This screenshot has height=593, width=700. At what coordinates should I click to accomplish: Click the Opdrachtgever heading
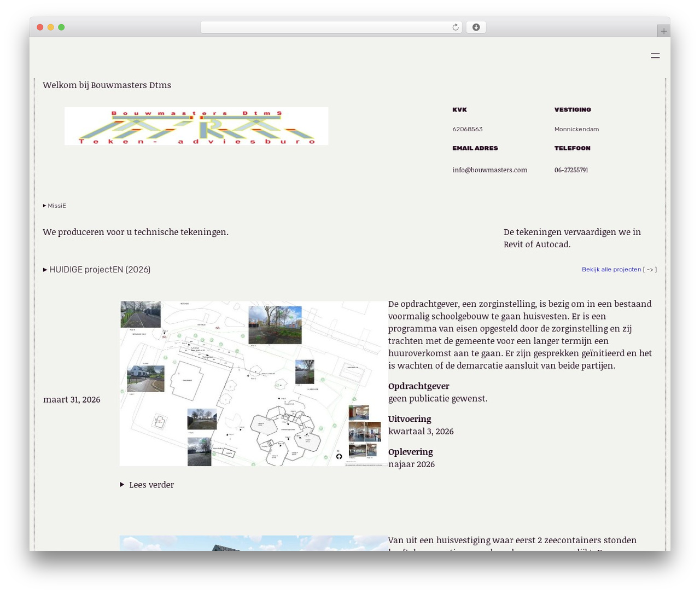pyautogui.click(x=419, y=386)
